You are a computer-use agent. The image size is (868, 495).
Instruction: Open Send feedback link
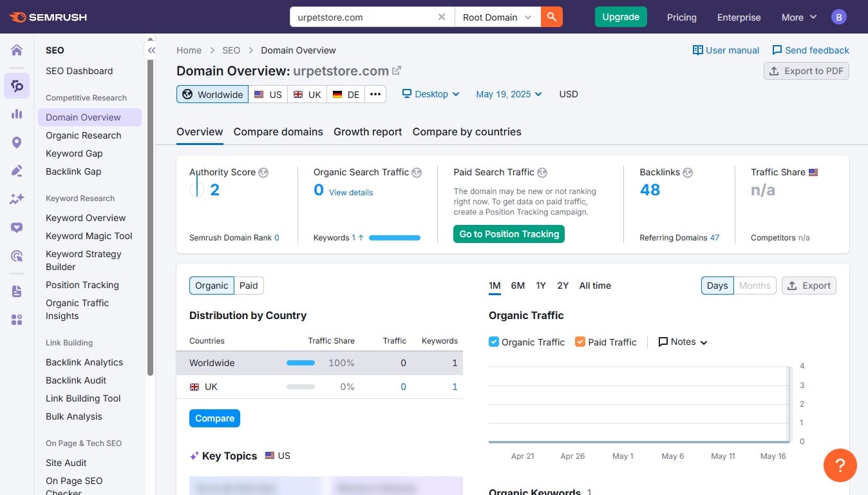pos(811,50)
